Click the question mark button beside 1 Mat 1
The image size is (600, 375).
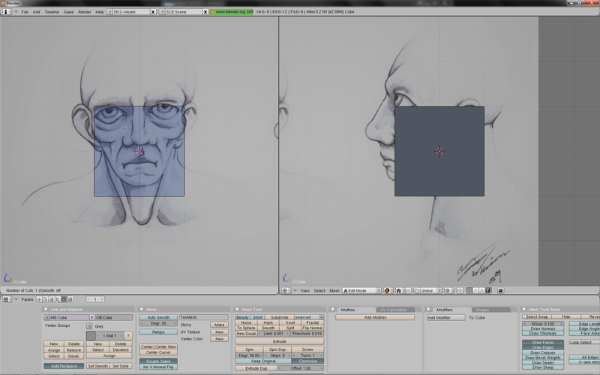[x=128, y=336]
